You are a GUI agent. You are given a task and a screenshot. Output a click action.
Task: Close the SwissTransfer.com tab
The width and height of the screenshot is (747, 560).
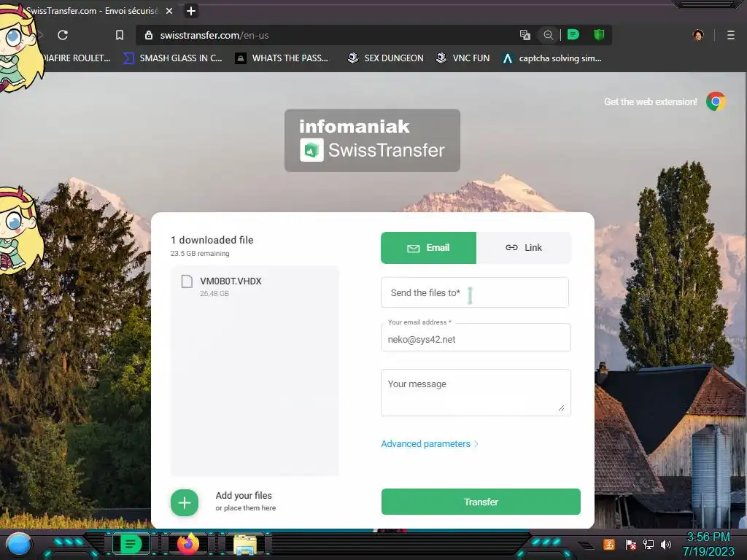coord(169,10)
